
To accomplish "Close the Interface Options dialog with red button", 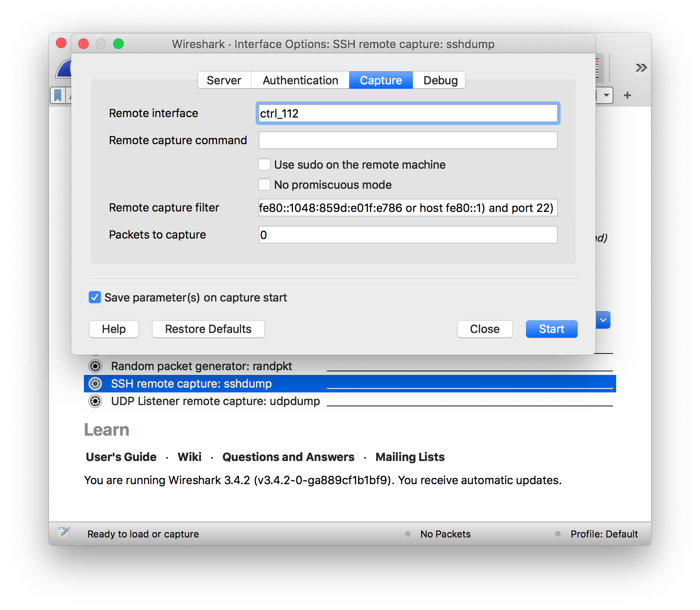I will pyautogui.click(x=83, y=44).
